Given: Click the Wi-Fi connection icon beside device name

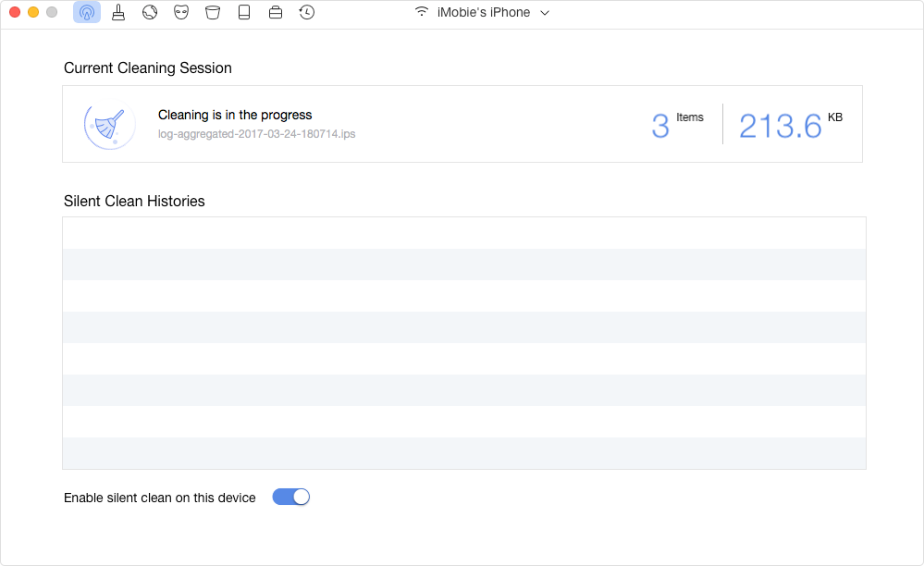Looking at the screenshot, I should coord(422,13).
